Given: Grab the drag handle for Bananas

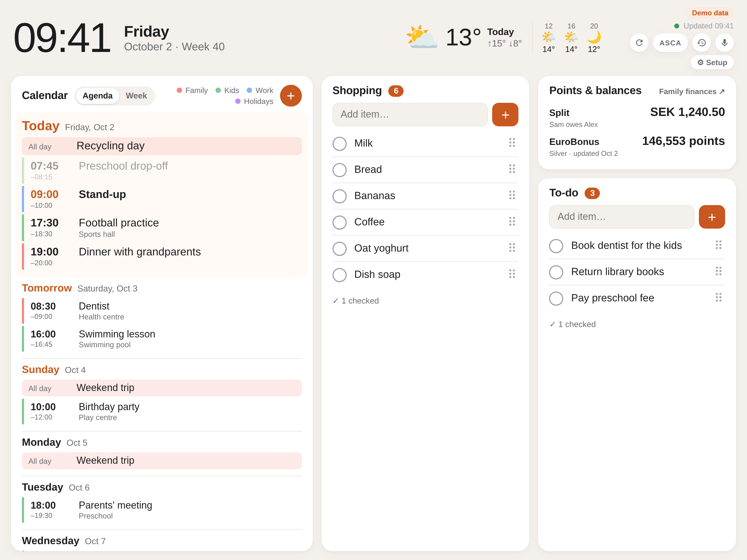Looking at the screenshot, I should tap(512, 196).
